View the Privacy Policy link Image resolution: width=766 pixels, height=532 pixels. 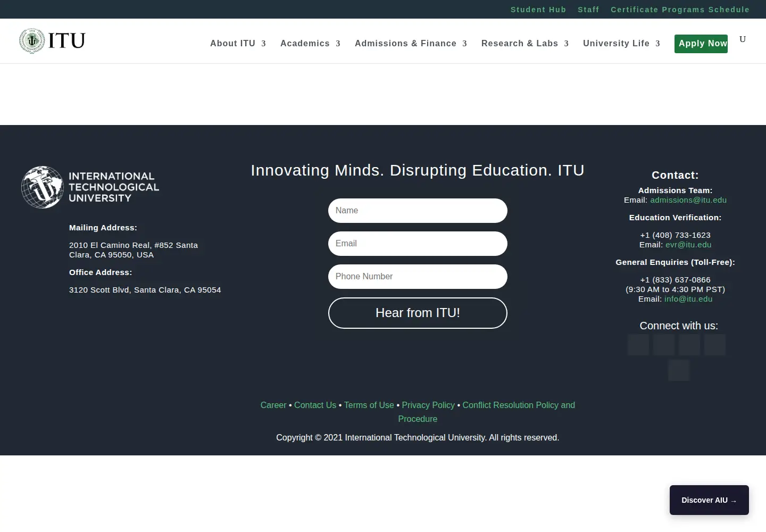coord(428,405)
